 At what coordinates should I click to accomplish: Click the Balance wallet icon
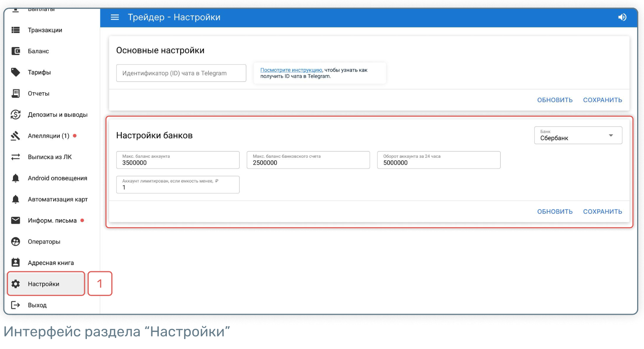coord(16,51)
